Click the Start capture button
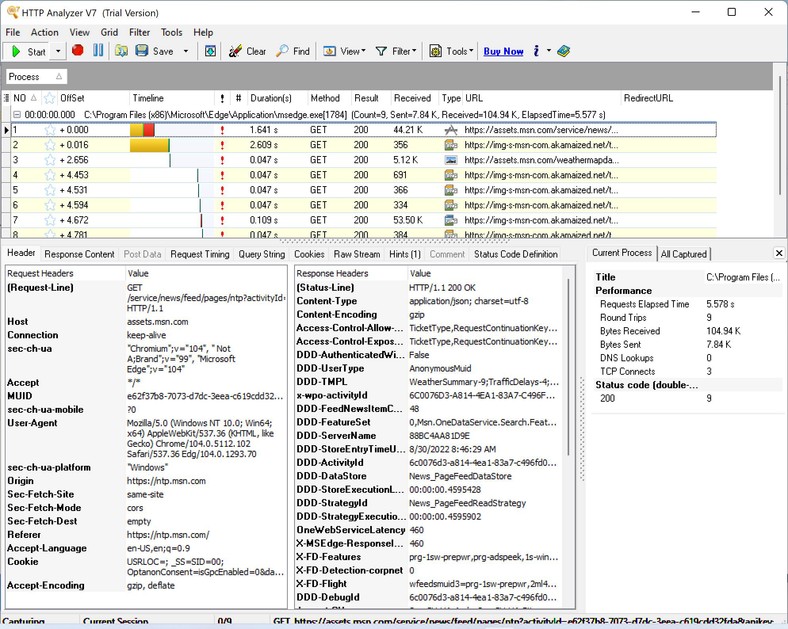The width and height of the screenshot is (788, 629). [28, 51]
